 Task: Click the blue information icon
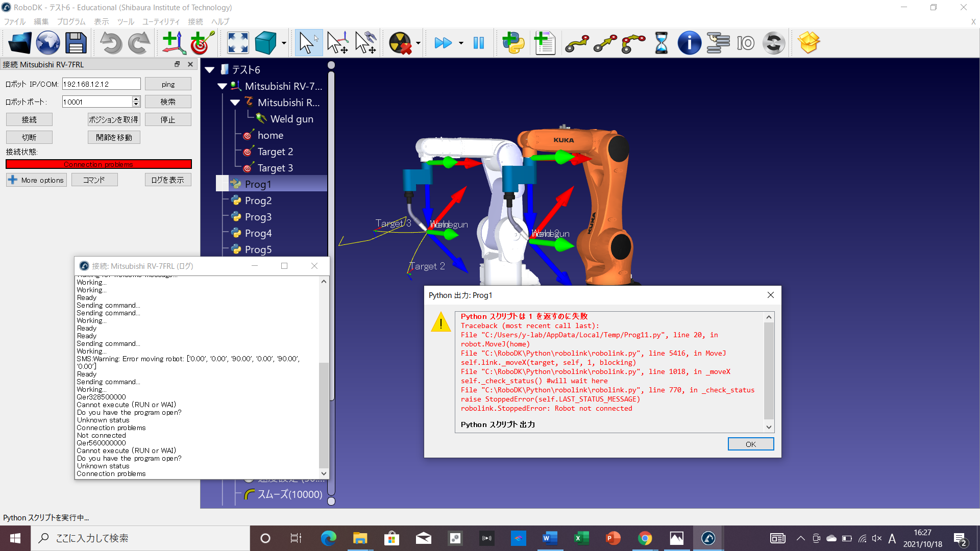coord(689,43)
